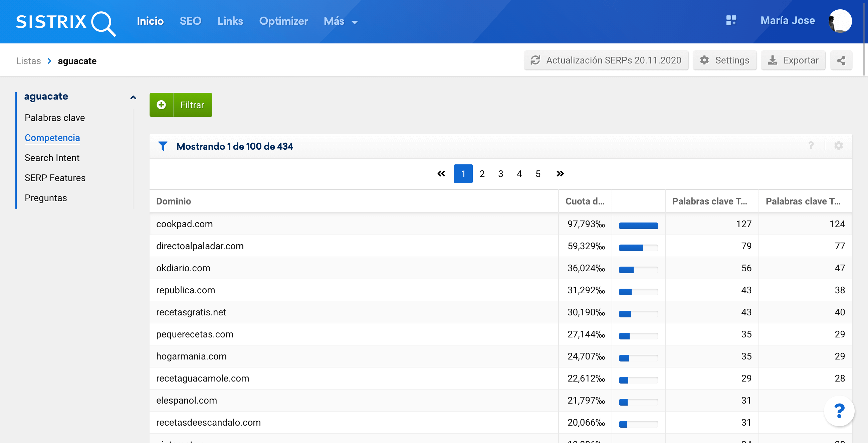Go to pagination page 3
This screenshot has width=868, height=443.
[500, 174]
